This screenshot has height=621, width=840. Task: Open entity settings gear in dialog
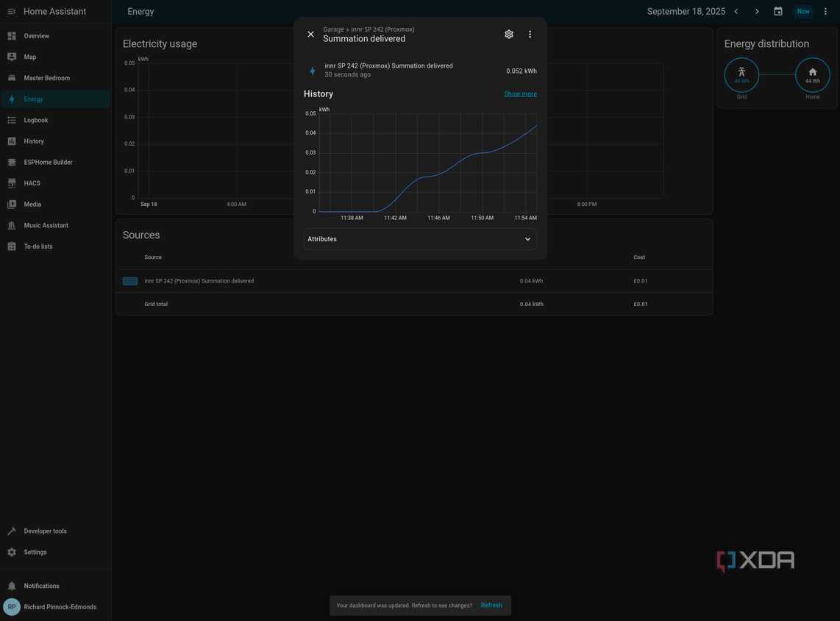[x=509, y=35]
